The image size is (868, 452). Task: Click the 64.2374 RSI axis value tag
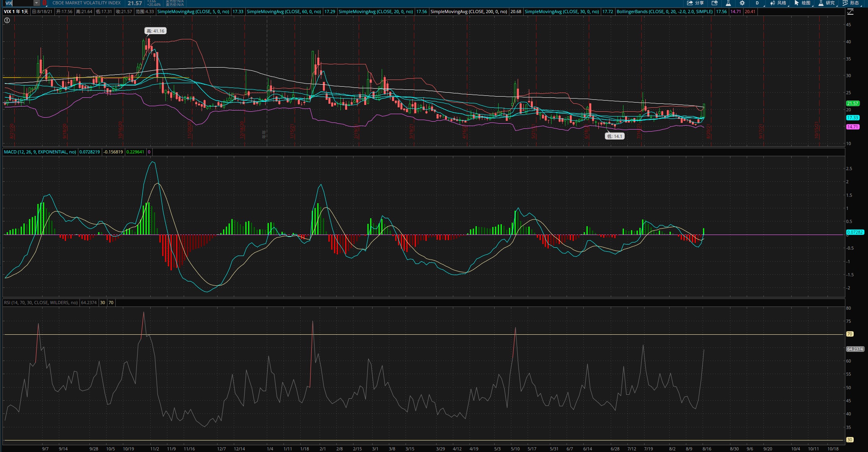[x=855, y=349]
